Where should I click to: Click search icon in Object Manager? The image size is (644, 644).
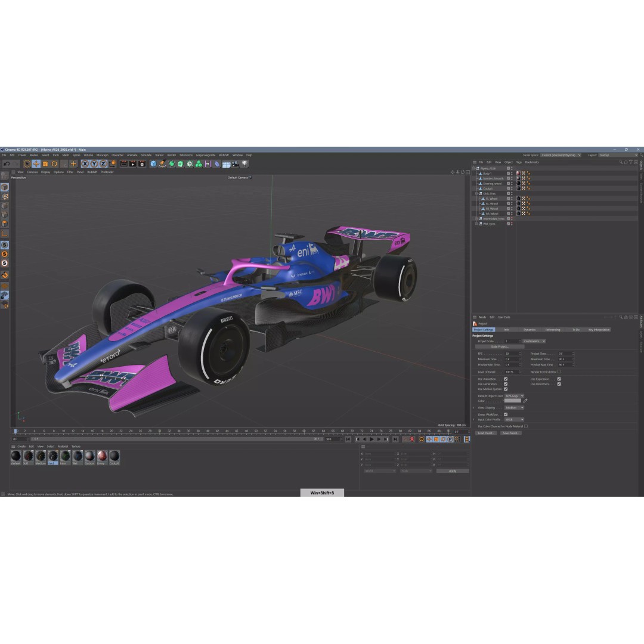[621, 162]
